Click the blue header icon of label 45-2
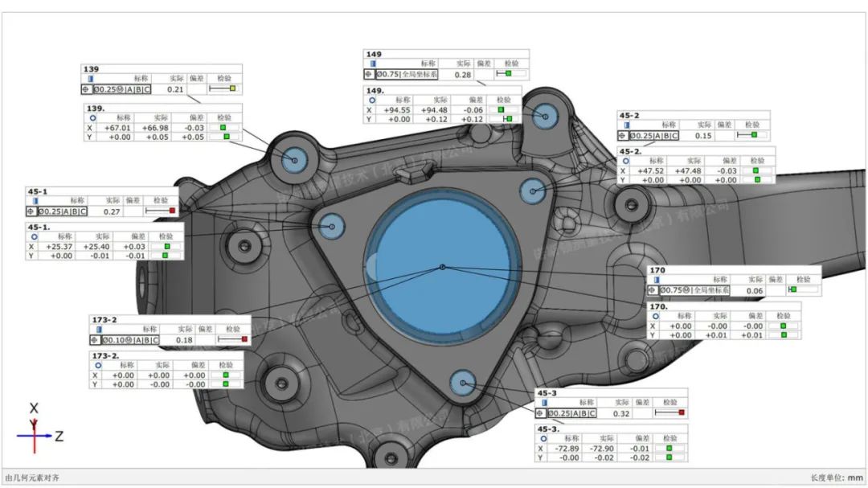868x488 pixels. click(x=627, y=125)
